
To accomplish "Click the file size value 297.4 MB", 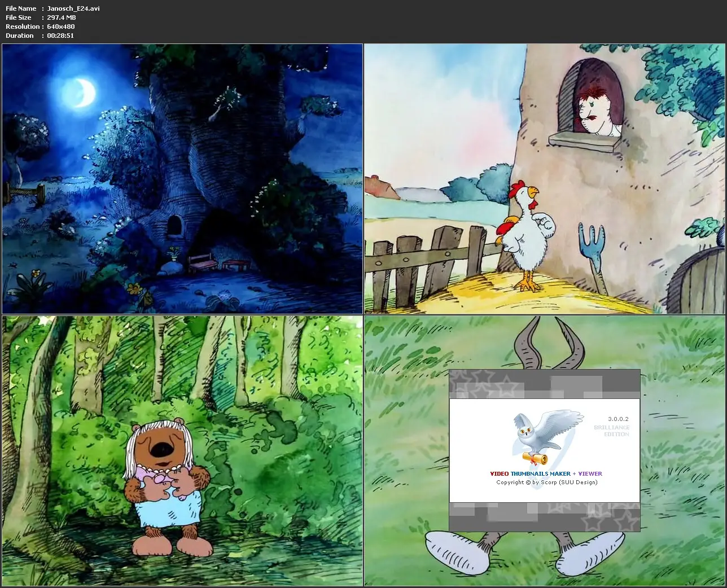I will [62, 17].
